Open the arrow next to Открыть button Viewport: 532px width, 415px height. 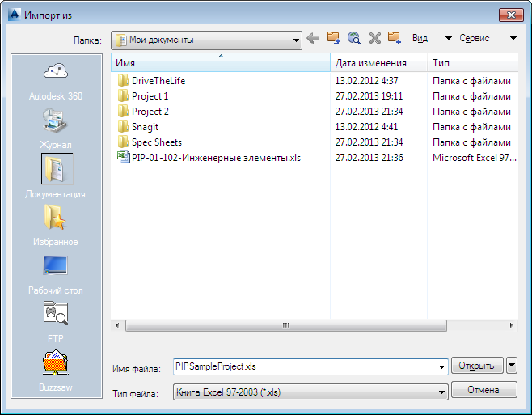512,366
